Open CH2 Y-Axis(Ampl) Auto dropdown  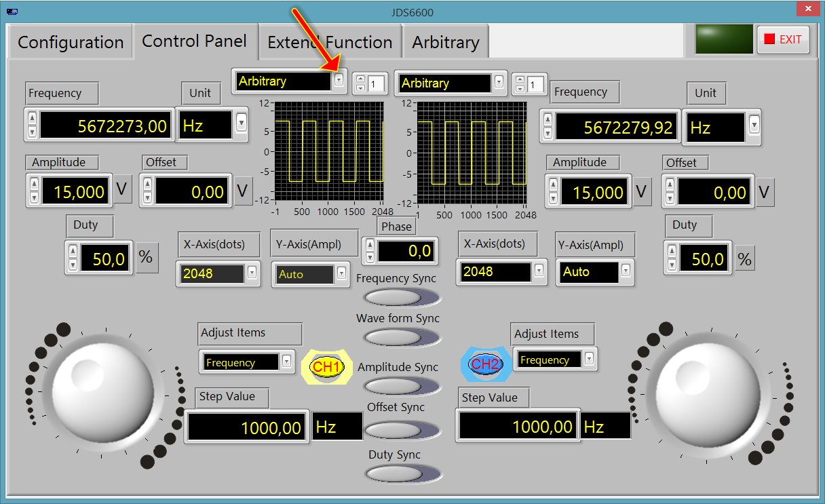pyautogui.click(x=626, y=271)
